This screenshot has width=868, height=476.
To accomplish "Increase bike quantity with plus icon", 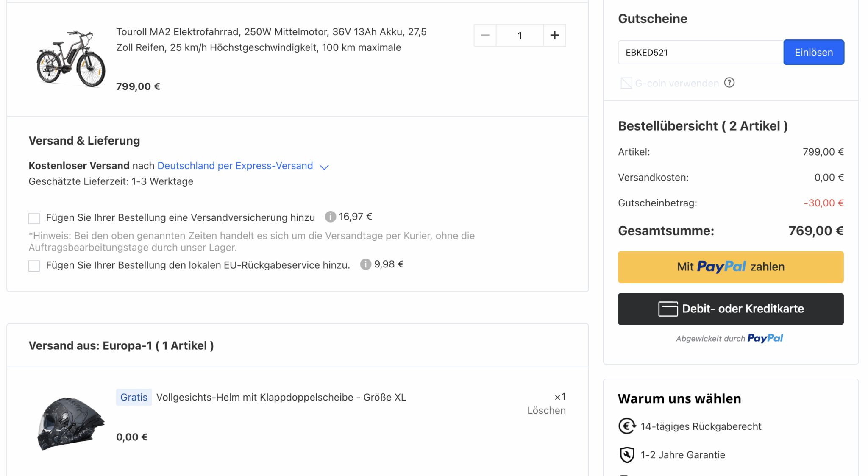I will coord(554,35).
